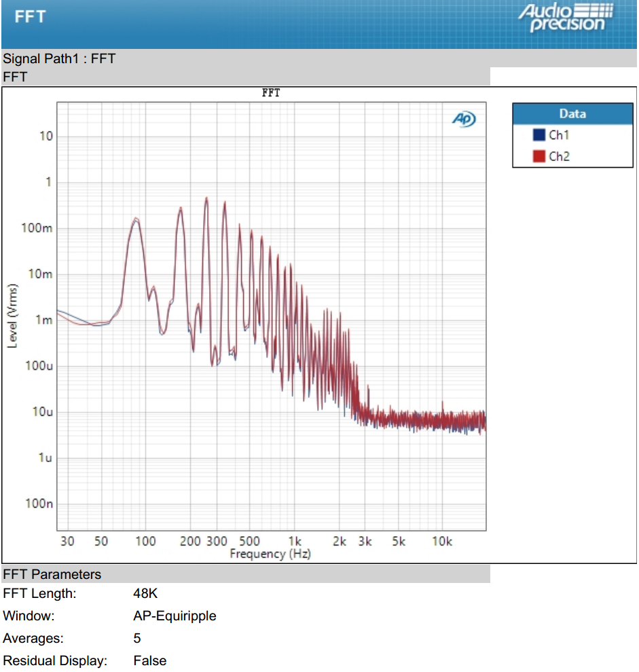The height and width of the screenshot is (672, 639).
Task: Click the Ch1 legend label
Action: (x=559, y=135)
